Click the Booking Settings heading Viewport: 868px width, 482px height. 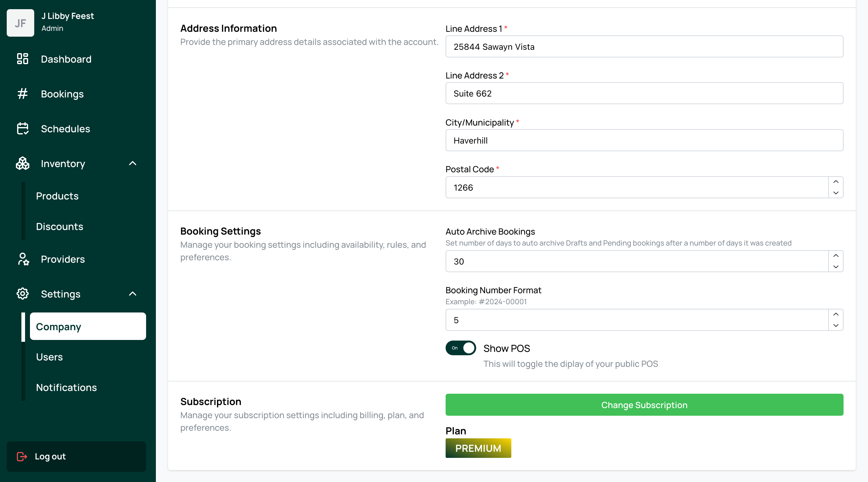(220, 231)
